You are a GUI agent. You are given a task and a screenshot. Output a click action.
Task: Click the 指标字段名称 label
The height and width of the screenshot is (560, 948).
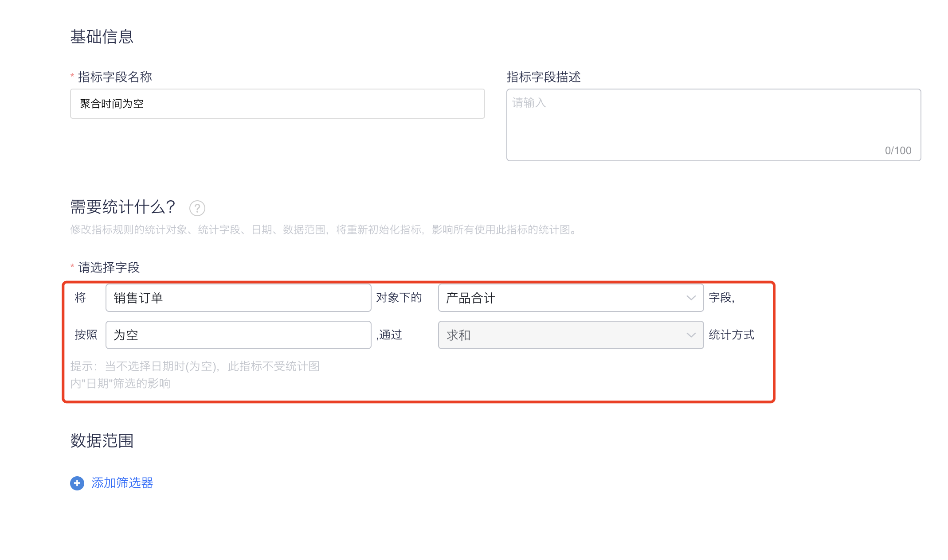coord(115,77)
